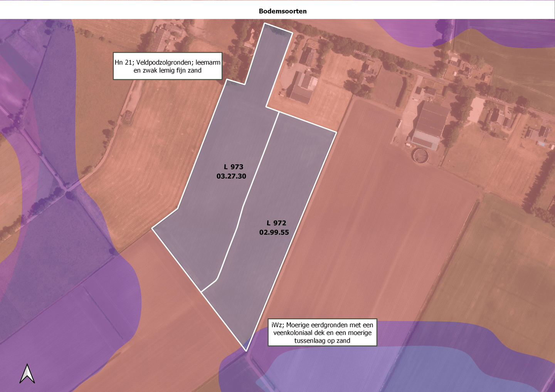Click the iWz Moerige eerdgronden label box
Viewport: 555px width, 392px height.
(322, 332)
